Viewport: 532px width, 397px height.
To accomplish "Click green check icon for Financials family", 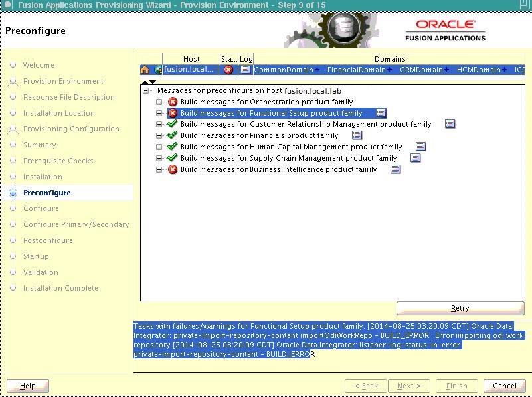I will click(x=173, y=135).
